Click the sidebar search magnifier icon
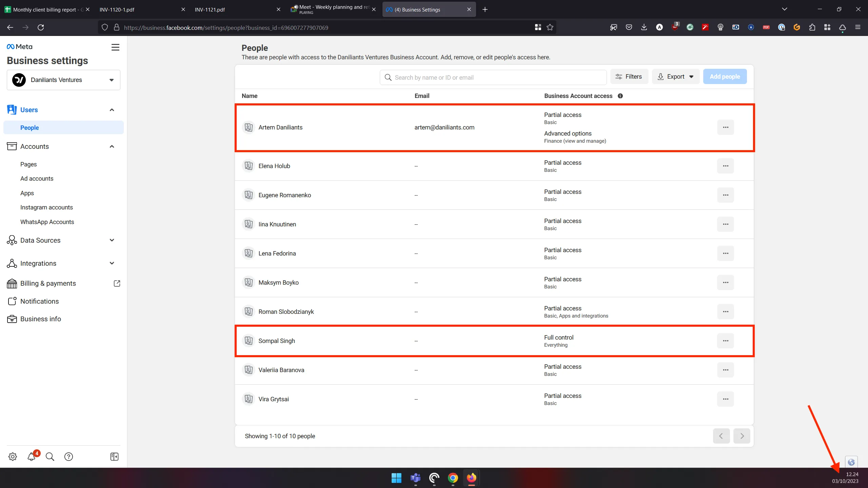This screenshot has height=488, width=868. [50, 456]
